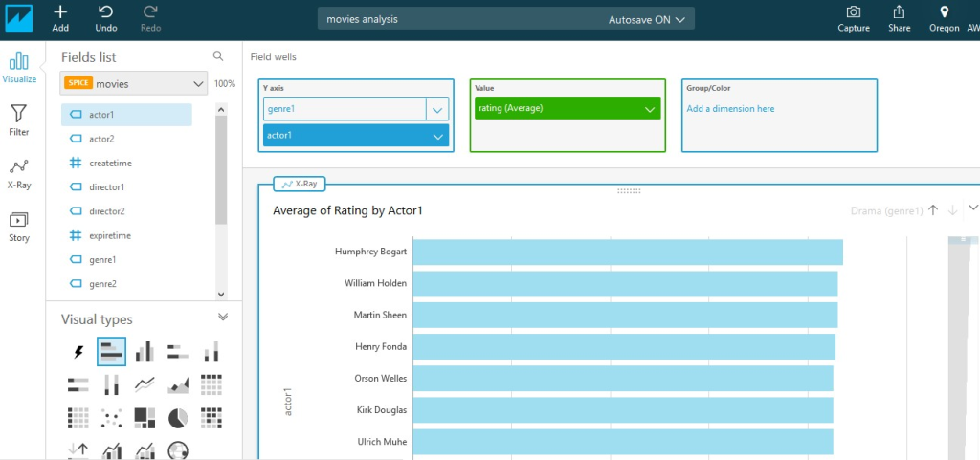
Task: Select the vertical stacked 100% bar chart
Action: (x=111, y=384)
